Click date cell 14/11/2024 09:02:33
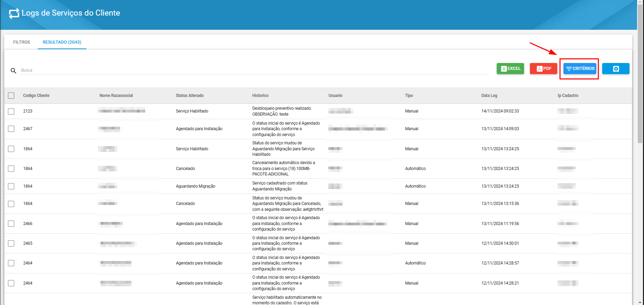Screen dimensions: 644x305 [500, 111]
